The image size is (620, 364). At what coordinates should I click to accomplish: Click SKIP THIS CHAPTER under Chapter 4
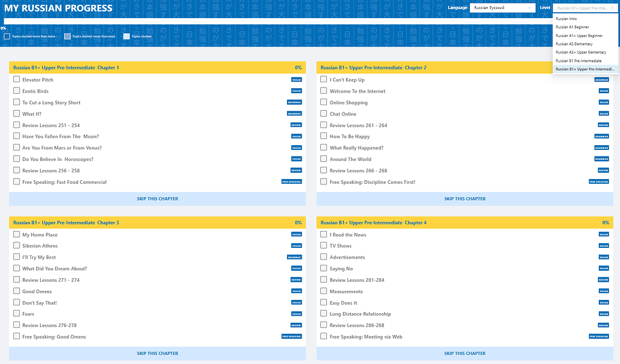pyautogui.click(x=465, y=353)
